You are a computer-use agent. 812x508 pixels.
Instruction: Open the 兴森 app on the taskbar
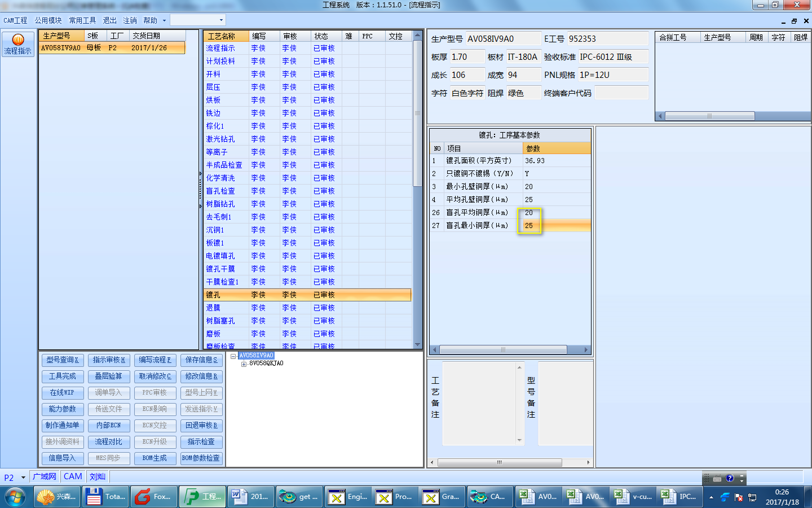coord(57,497)
